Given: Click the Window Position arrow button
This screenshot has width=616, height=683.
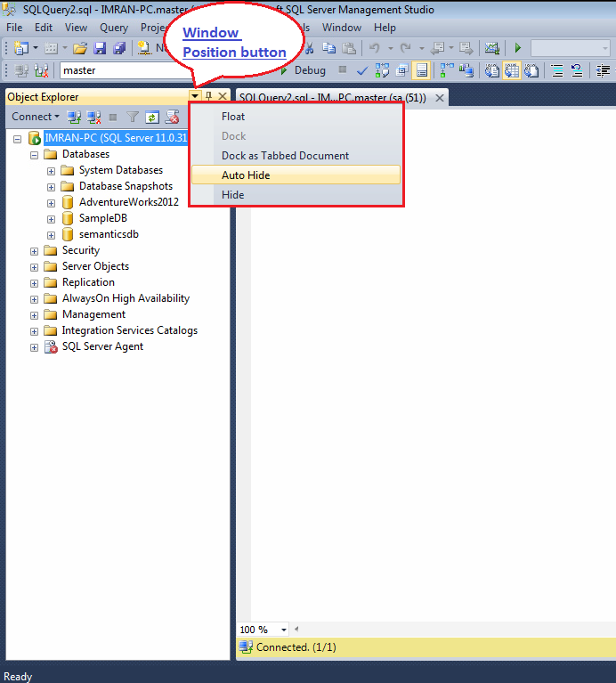Looking at the screenshot, I should pyautogui.click(x=195, y=96).
